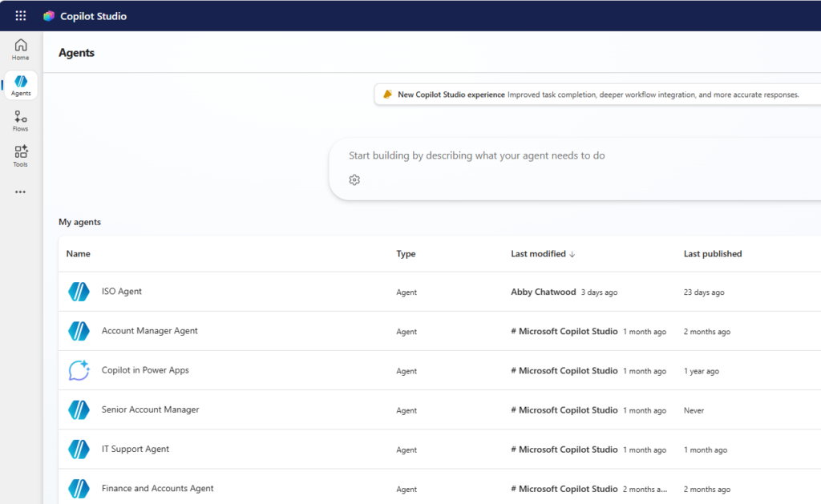Viewport: 821px width, 504px height.
Task: Click the Copilot Studio title text
Action: pos(93,16)
